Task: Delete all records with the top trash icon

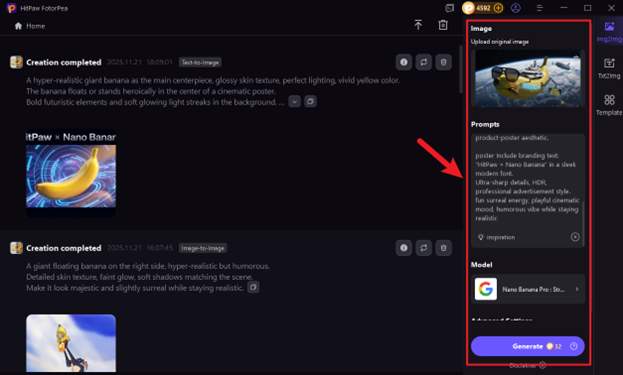Action: 443,25
